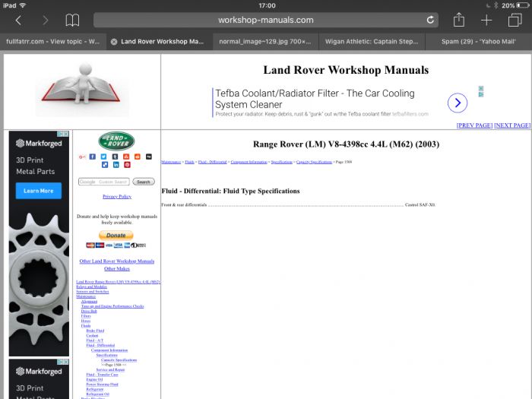Focus the Google Custom Search field
The image size is (532, 399).
pos(104,182)
